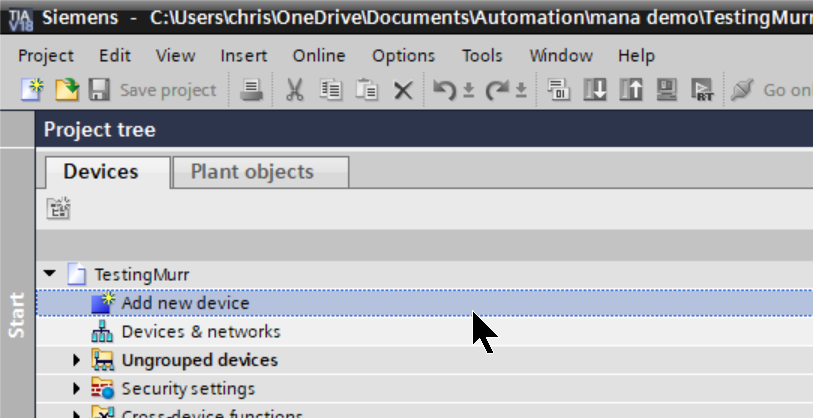Click the Copy icon
This screenshot has width=813, height=418.
pyautogui.click(x=330, y=90)
